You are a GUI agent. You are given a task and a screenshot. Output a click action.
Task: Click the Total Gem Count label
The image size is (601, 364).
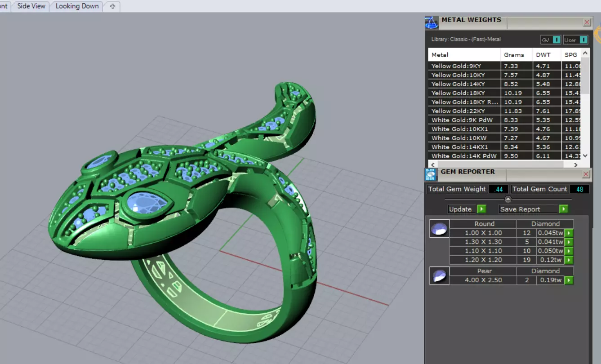click(x=540, y=189)
